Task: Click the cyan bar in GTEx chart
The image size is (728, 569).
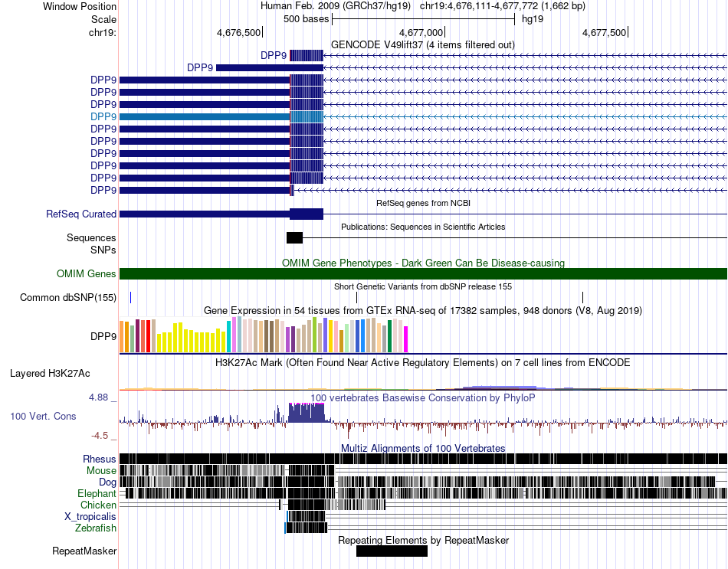Action: pyautogui.click(x=229, y=336)
